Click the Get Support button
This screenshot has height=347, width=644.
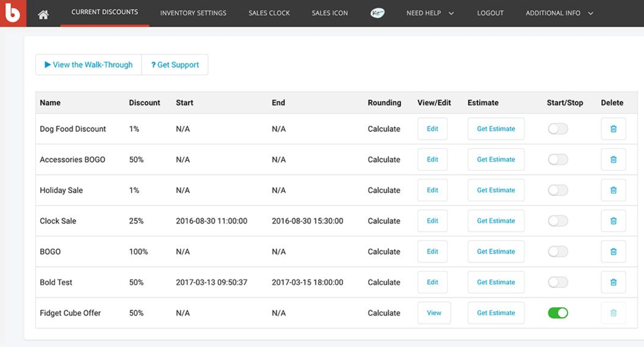coord(175,65)
